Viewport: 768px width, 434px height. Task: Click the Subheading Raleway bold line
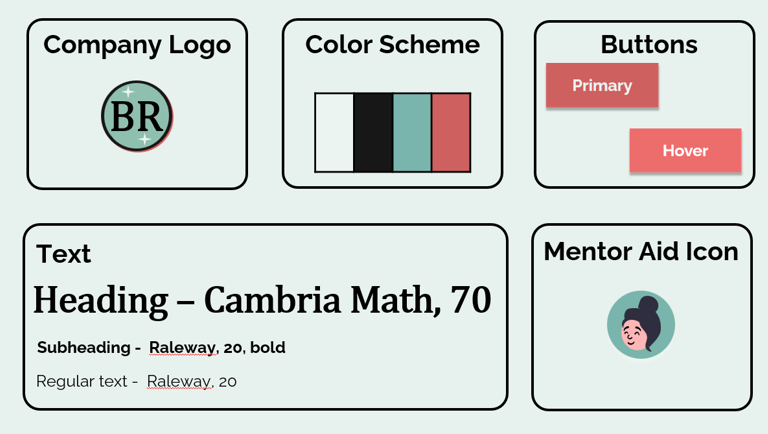coord(161,347)
